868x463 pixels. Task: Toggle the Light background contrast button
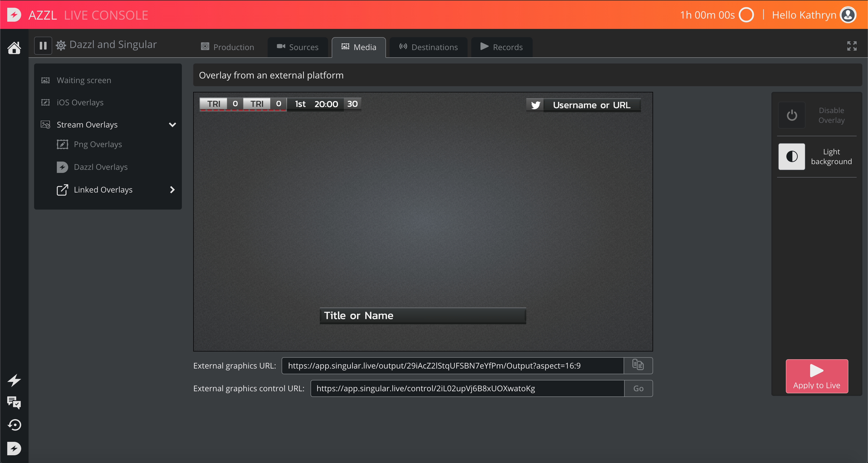[792, 157]
